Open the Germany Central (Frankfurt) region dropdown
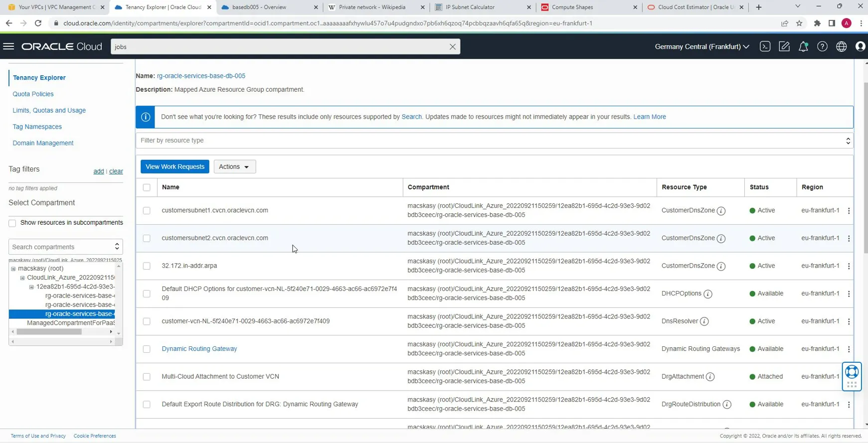The image size is (868, 443). click(x=701, y=46)
